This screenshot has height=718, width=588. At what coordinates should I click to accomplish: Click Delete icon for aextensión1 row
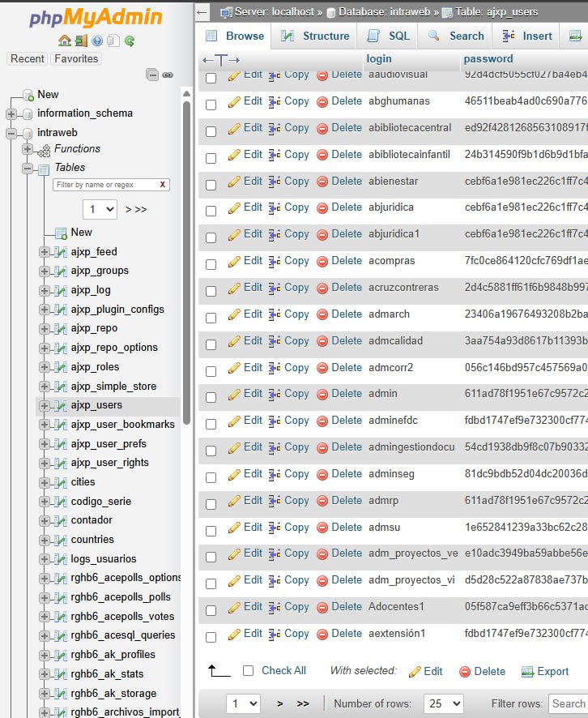coord(322,635)
